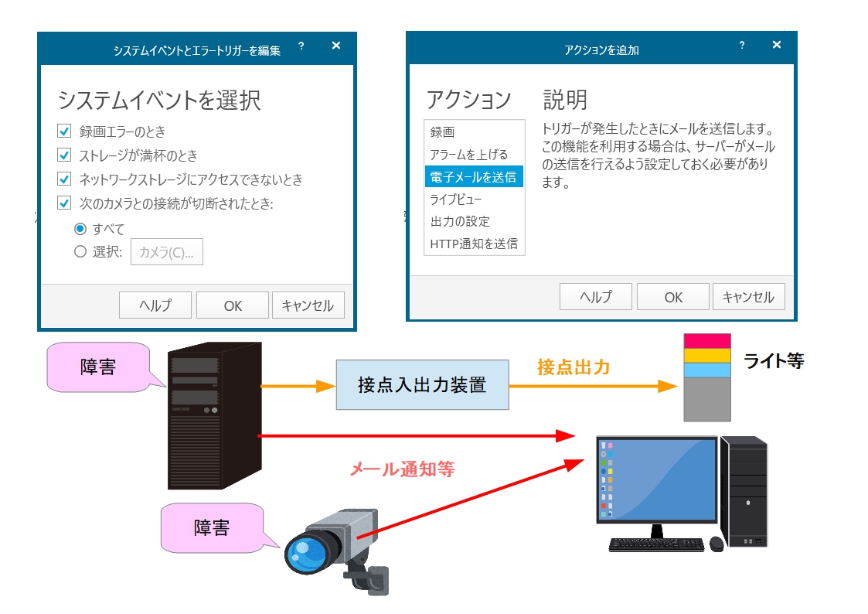The image size is (868, 614).
Task: Click the 接点出力 label
Action: [x=573, y=367]
